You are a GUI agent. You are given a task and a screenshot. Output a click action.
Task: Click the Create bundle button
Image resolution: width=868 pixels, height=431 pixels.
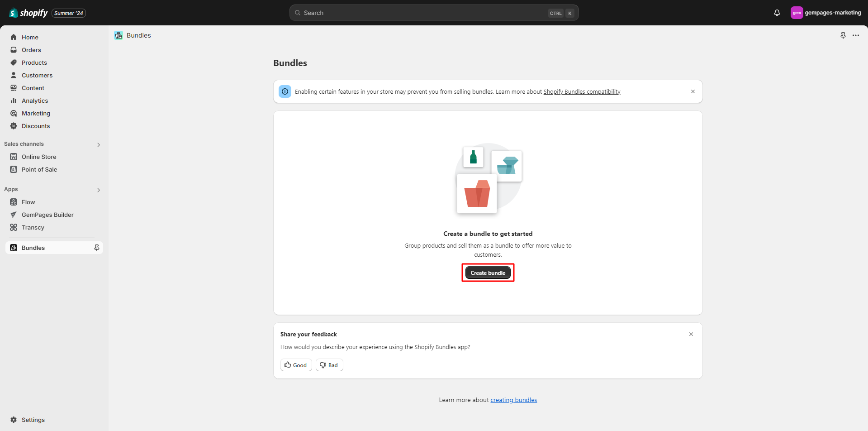488,272
